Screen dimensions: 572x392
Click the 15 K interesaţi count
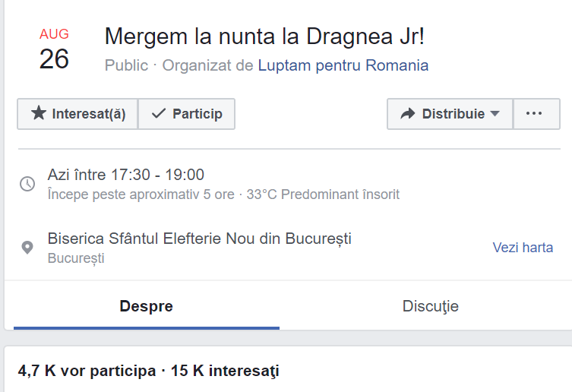coord(223,371)
